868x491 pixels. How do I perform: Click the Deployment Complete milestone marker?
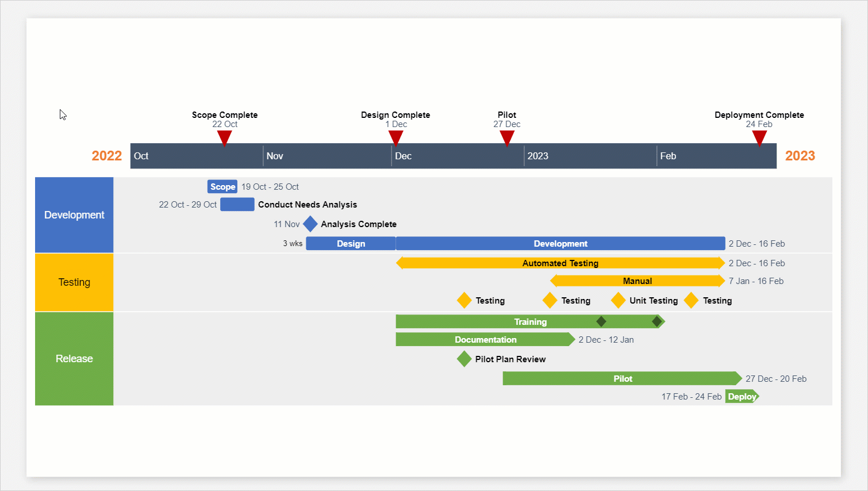click(x=759, y=137)
